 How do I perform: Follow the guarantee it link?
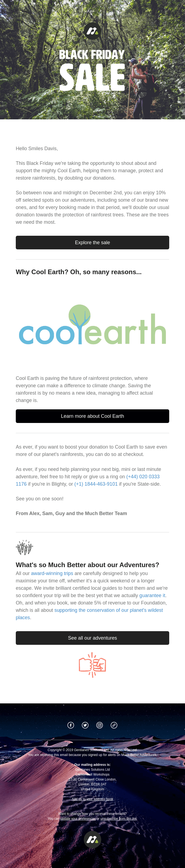tap(152, 595)
